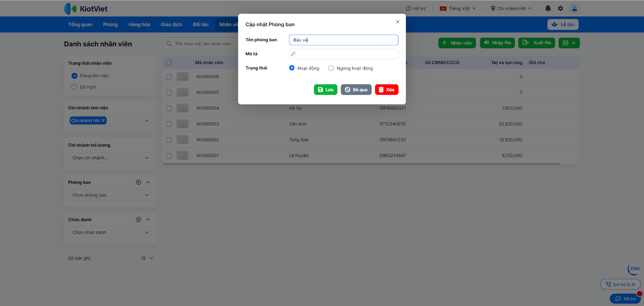The height and width of the screenshot is (306, 644).
Task: Go to the Tổng quan menu
Action: click(80, 25)
